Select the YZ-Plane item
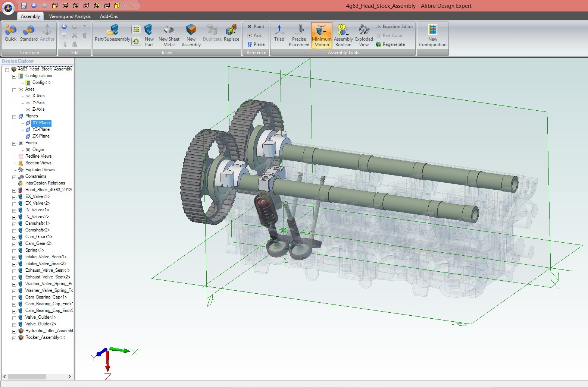The width and height of the screenshot is (588, 388). click(x=41, y=129)
